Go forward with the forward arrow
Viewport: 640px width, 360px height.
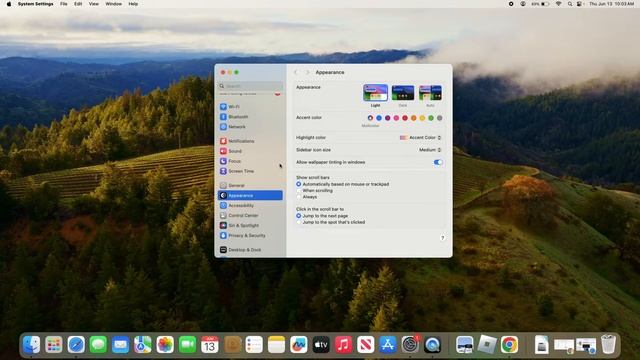coord(307,72)
